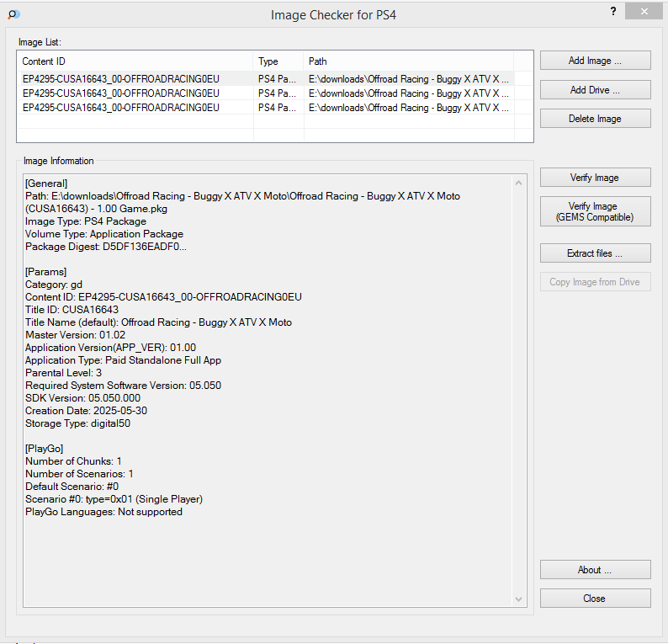Click the Required System Software Version line
668x644 pixels.
tap(123, 386)
